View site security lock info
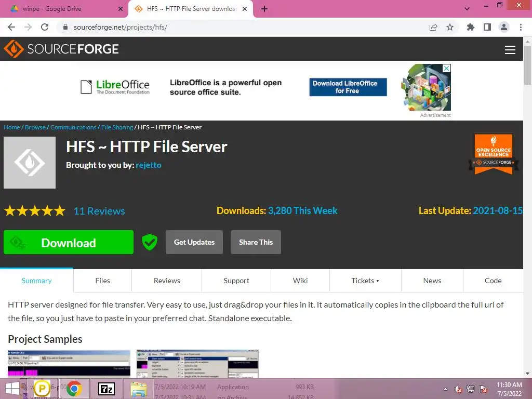 click(x=65, y=27)
